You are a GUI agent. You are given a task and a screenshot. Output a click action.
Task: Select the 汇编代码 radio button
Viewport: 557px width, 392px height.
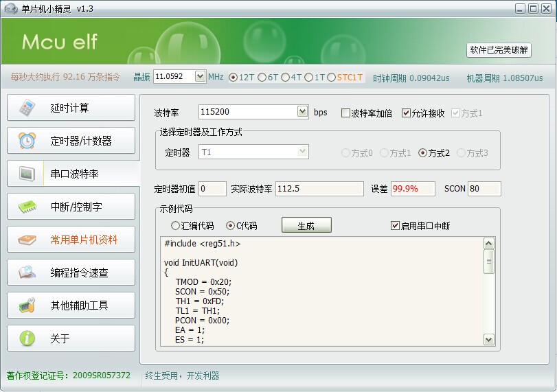click(x=175, y=225)
